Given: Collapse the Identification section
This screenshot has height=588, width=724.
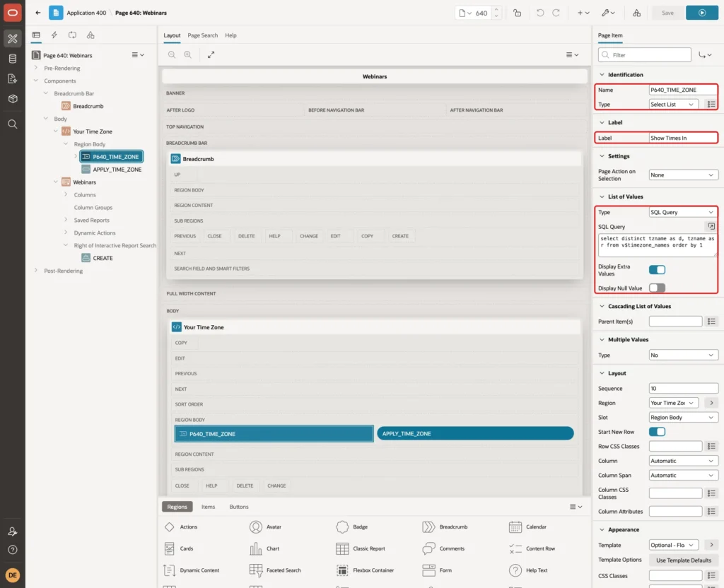Looking at the screenshot, I should click(602, 75).
